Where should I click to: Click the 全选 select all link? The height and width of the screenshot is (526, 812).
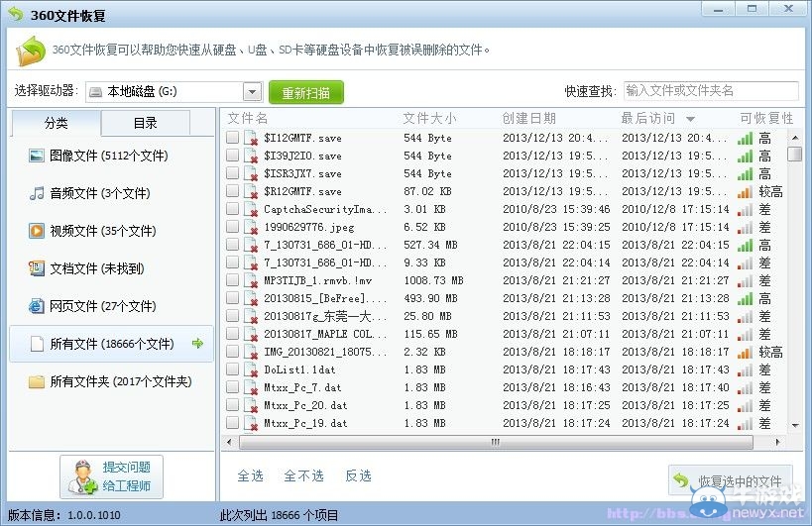pyautogui.click(x=251, y=475)
